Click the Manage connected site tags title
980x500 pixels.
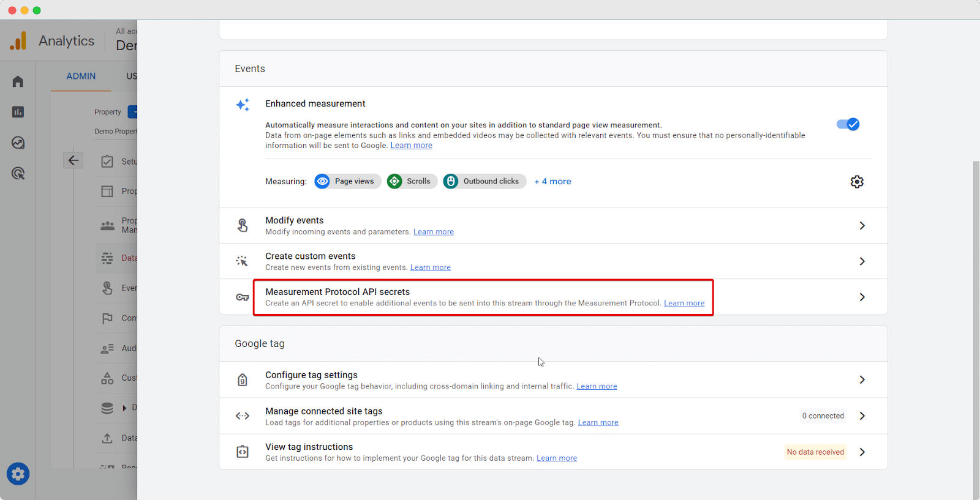[324, 411]
